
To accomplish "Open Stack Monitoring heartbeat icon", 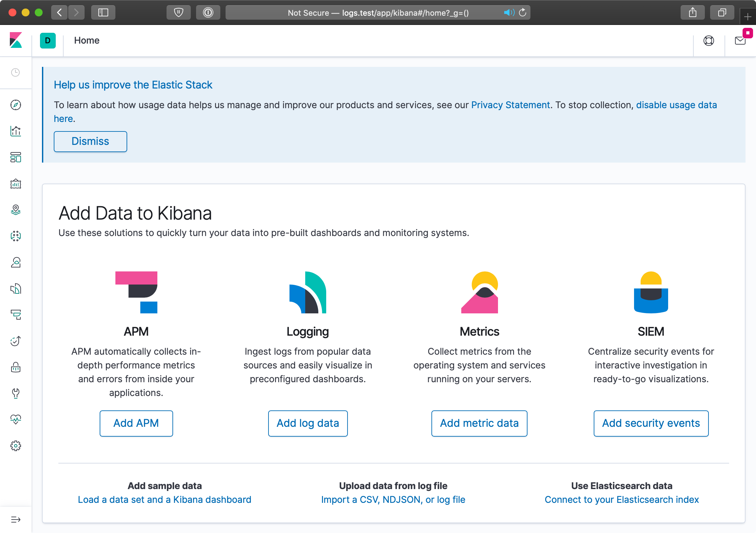I will click(x=15, y=420).
